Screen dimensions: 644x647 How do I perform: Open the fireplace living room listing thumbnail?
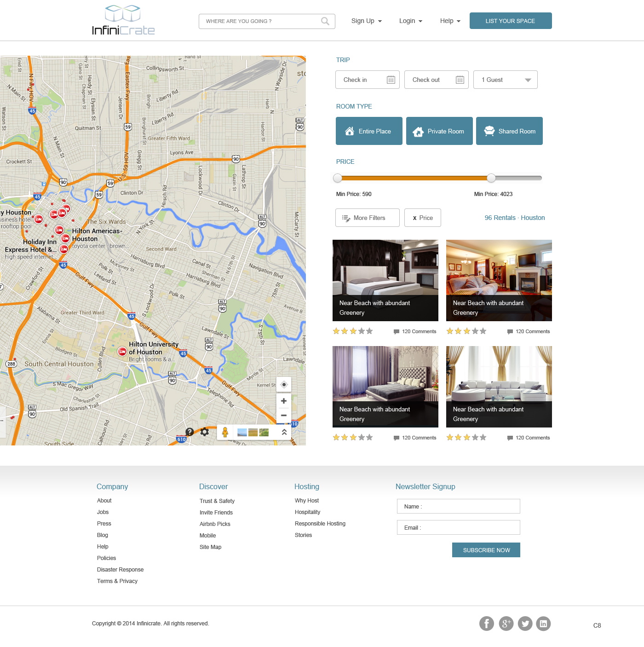click(499, 280)
